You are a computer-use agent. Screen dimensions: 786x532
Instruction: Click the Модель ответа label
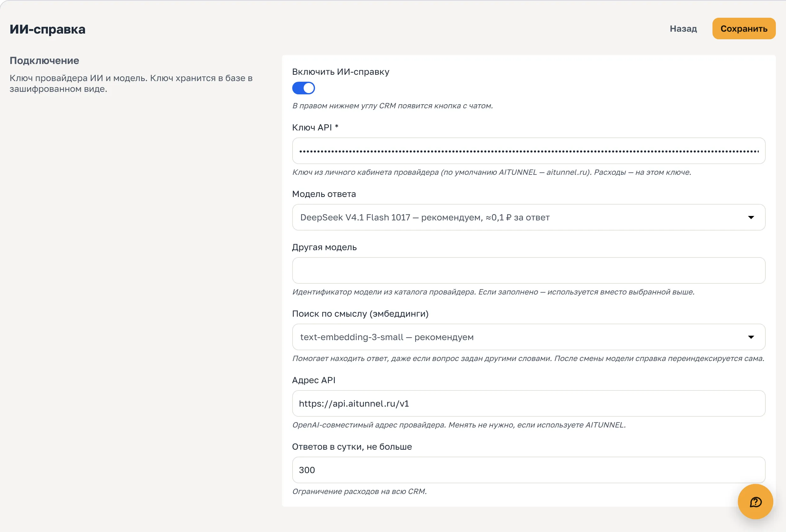324,194
